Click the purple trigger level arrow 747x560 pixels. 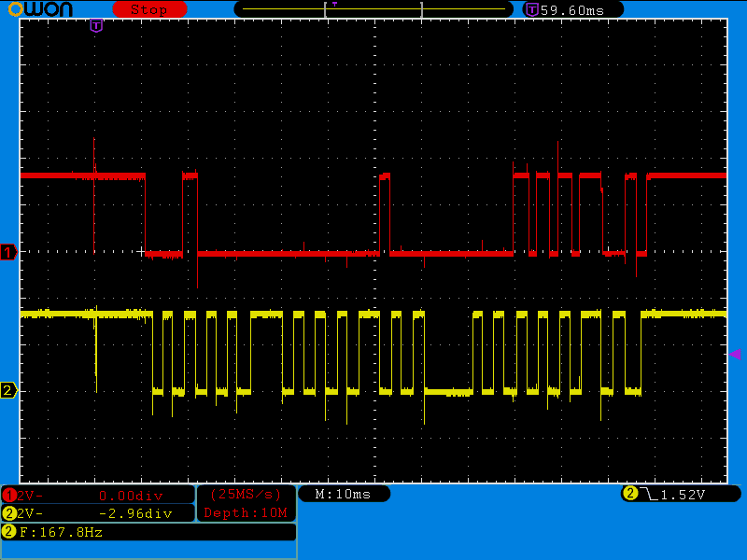coord(735,354)
